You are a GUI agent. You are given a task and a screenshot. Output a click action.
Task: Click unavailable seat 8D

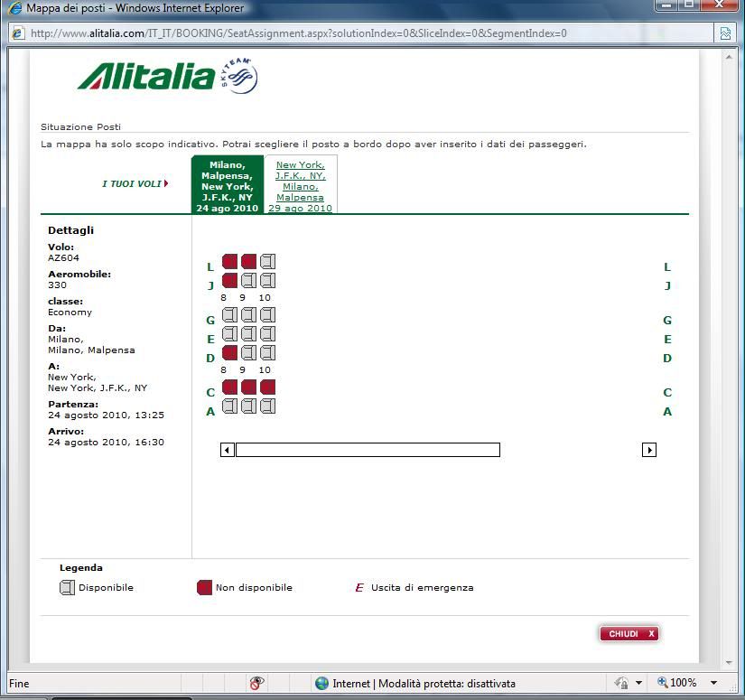click(x=230, y=352)
